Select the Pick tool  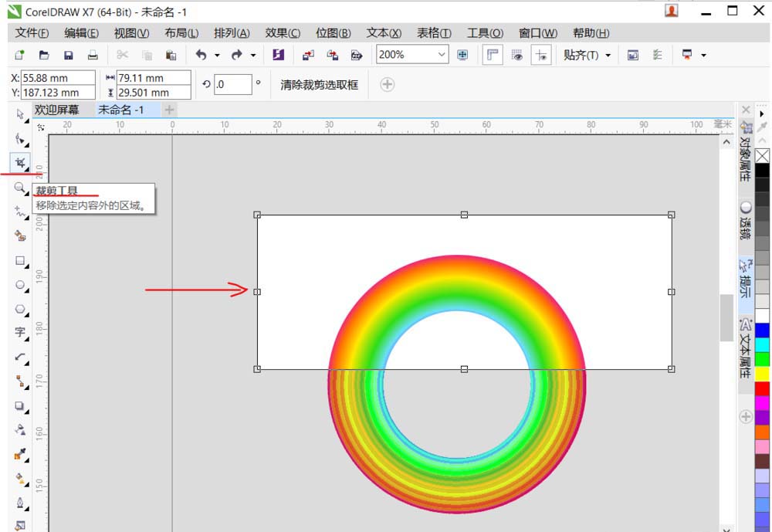(19, 112)
